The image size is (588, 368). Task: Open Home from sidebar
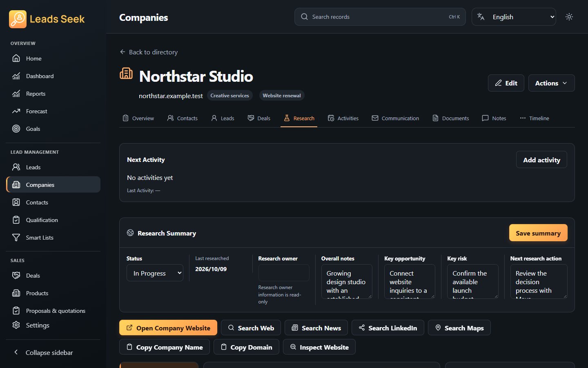tap(53, 58)
